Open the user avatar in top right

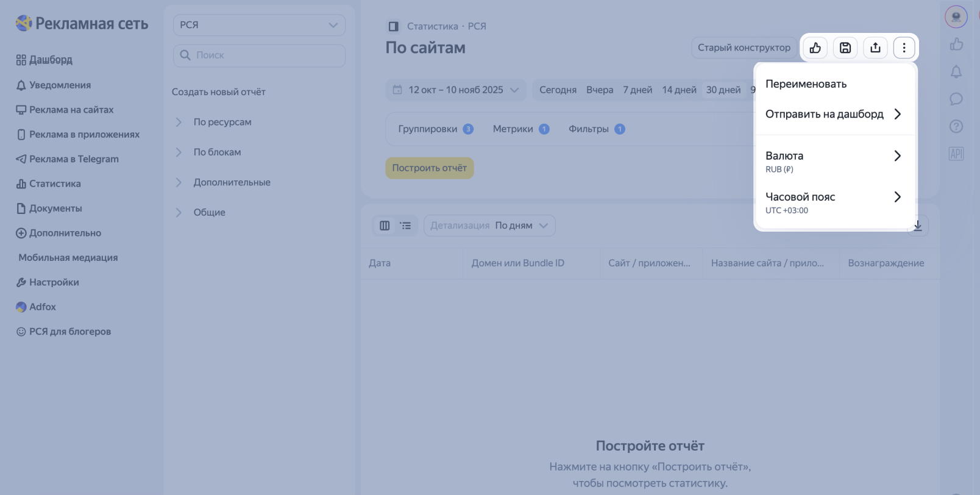tap(956, 16)
